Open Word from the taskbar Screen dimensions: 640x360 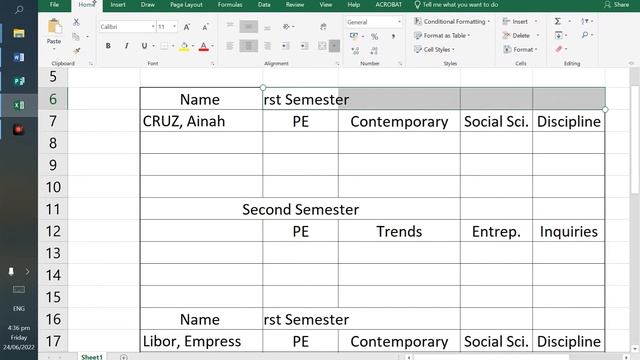pyautogui.click(x=19, y=57)
